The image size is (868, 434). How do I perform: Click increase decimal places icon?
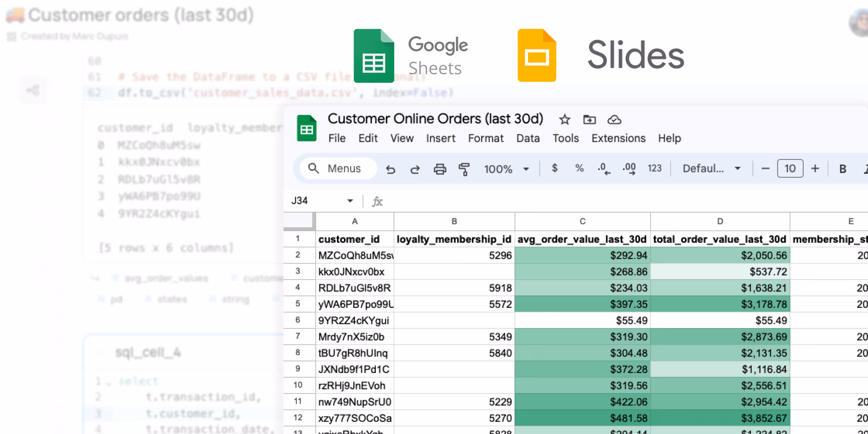[629, 169]
